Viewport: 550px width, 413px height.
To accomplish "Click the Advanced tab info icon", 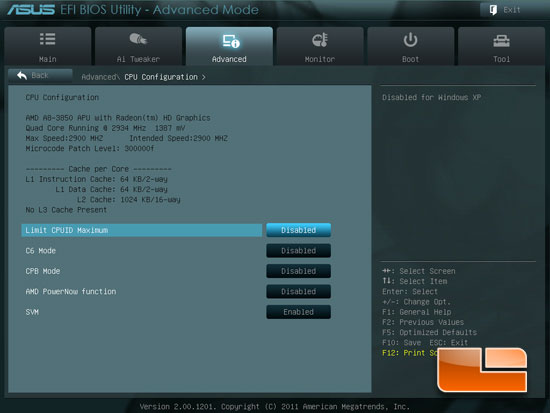I will click(231, 41).
